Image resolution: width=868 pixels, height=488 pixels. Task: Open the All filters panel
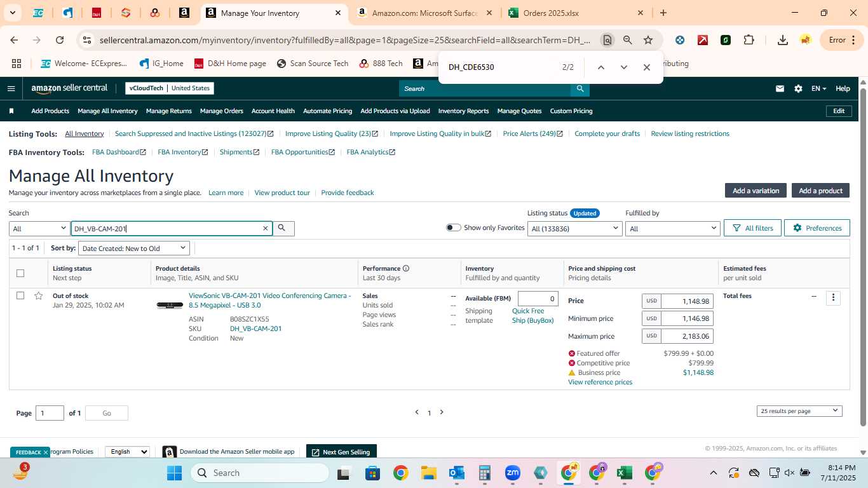(x=752, y=228)
